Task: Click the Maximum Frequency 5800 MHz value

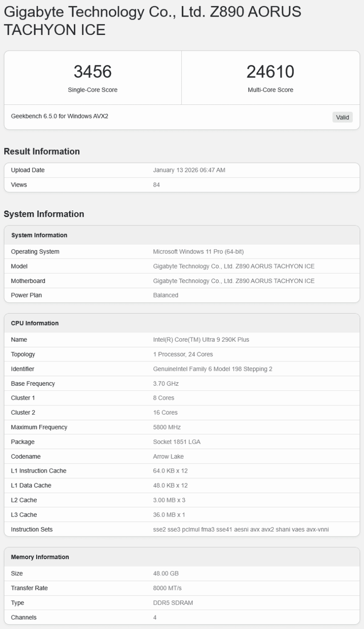Action: point(167,427)
